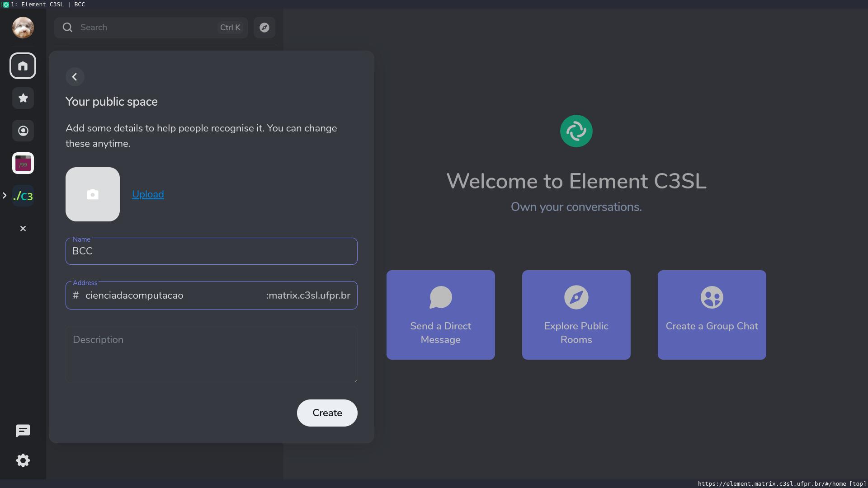Close create space with the X icon
Viewport: 868px width, 488px height.
coord(23,229)
